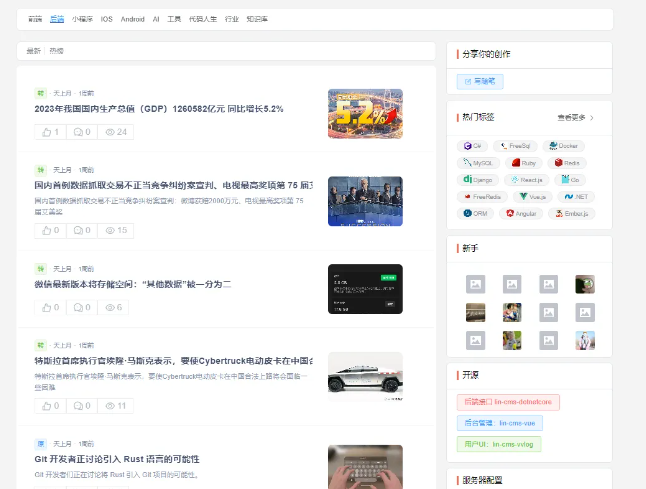Open the 2023年我国国内生产总值 article title
The image size is (646, 489).
coord(159,109)
